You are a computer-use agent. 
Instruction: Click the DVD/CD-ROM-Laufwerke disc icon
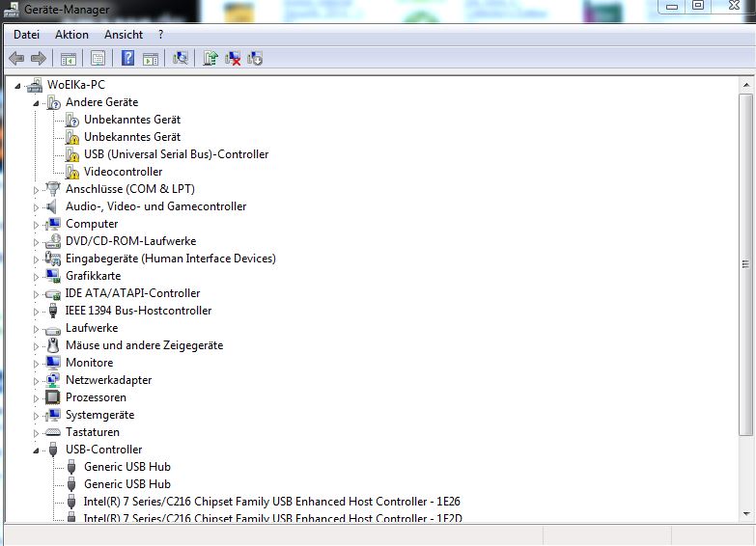tap(53, 241)
